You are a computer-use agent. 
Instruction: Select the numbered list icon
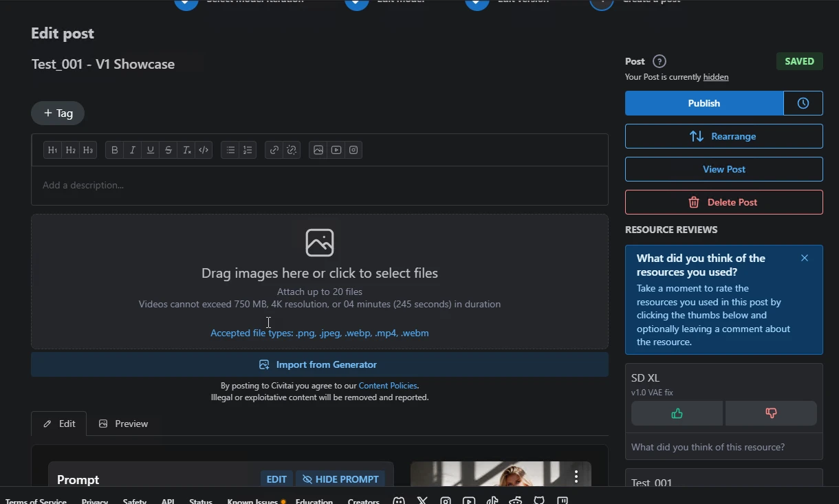[x=248, y=150]
